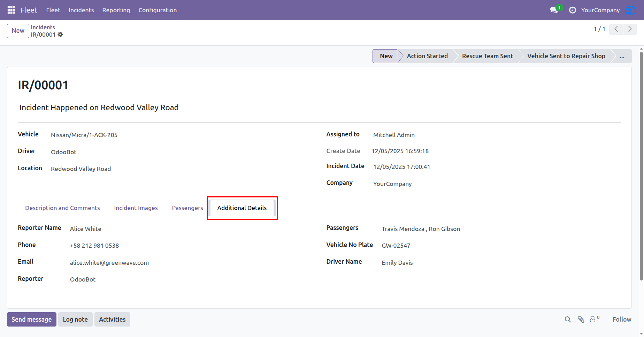Open the apps grid menu icon
This screenshot has height=337, width=644.
11,10
